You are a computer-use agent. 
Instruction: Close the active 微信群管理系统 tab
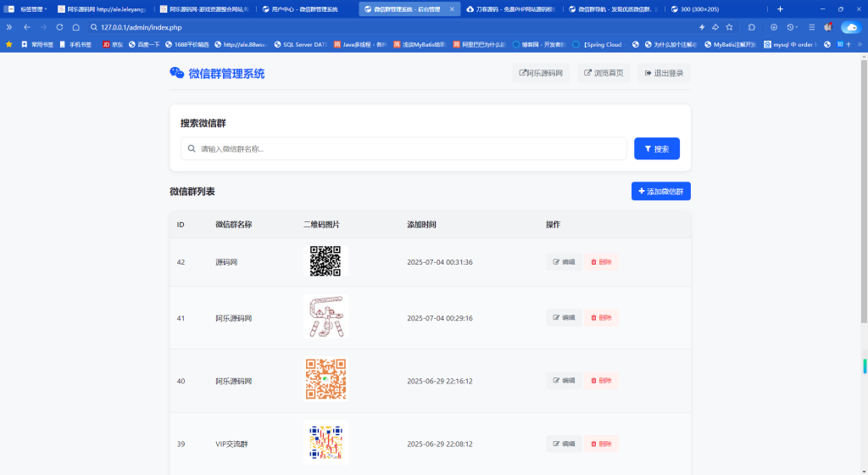tap(452, 8)
